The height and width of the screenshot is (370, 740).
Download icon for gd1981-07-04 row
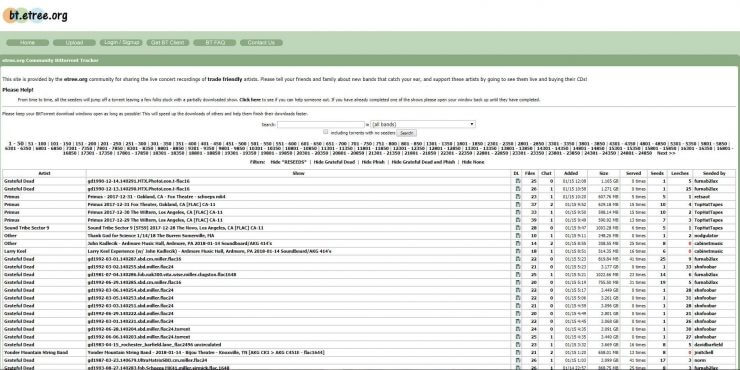pos(518,275)
